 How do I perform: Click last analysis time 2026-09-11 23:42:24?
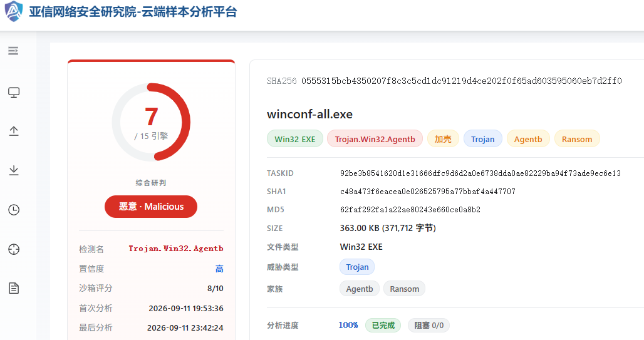185,327
